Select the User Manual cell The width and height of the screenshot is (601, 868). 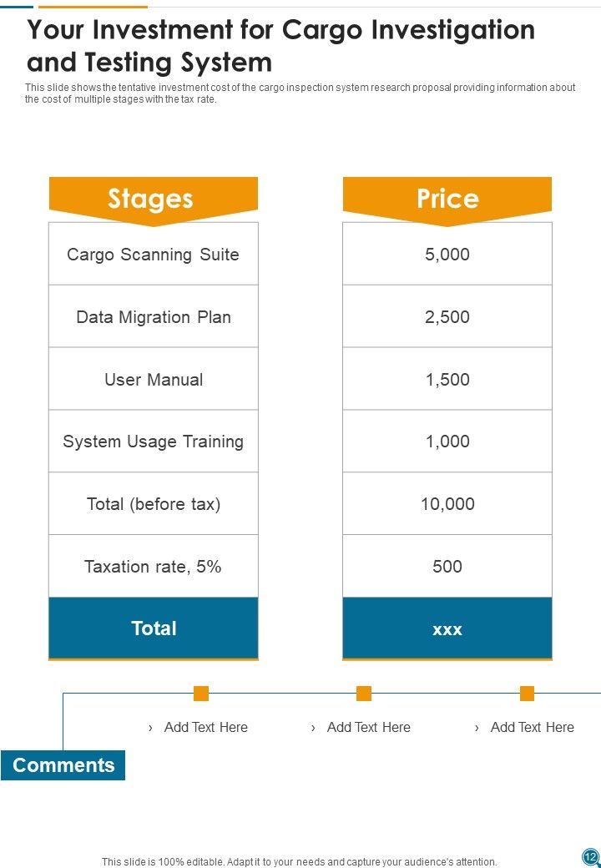[154, 379]
